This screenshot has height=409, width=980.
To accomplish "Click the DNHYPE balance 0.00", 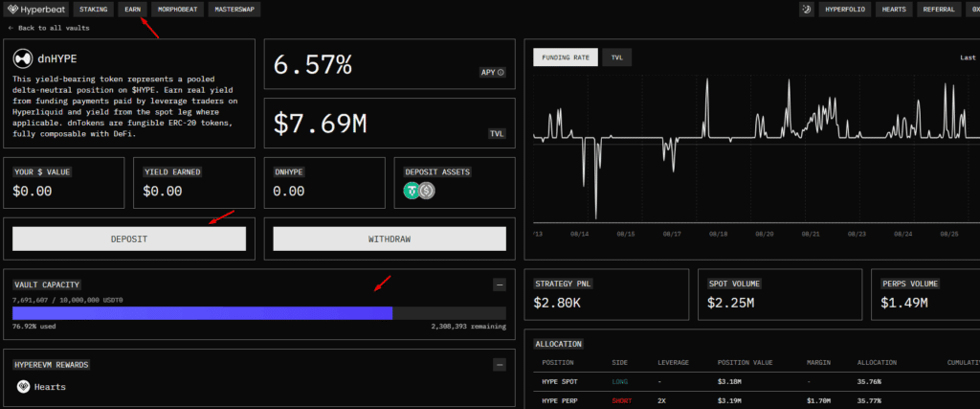I will pos(289,192).
